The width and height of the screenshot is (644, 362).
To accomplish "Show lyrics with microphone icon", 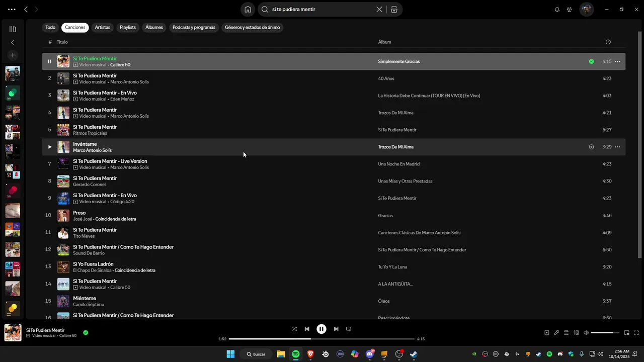I will [556, 332].
